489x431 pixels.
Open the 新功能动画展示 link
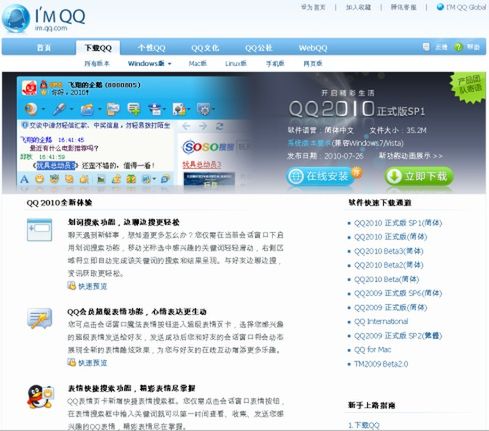coord(411,155)
